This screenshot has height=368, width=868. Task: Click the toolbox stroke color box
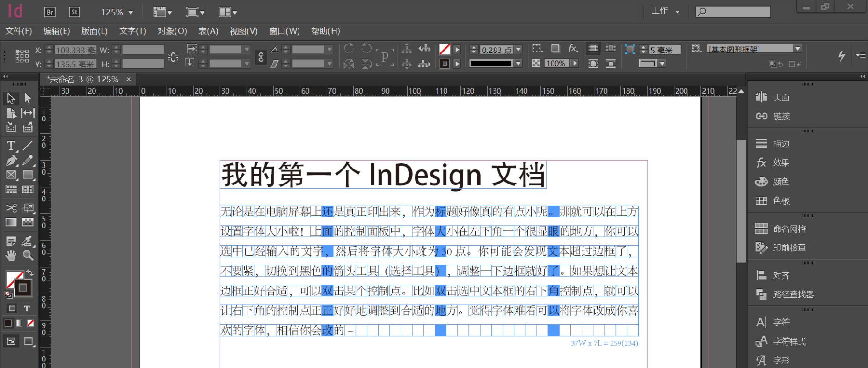click(22, 287)
